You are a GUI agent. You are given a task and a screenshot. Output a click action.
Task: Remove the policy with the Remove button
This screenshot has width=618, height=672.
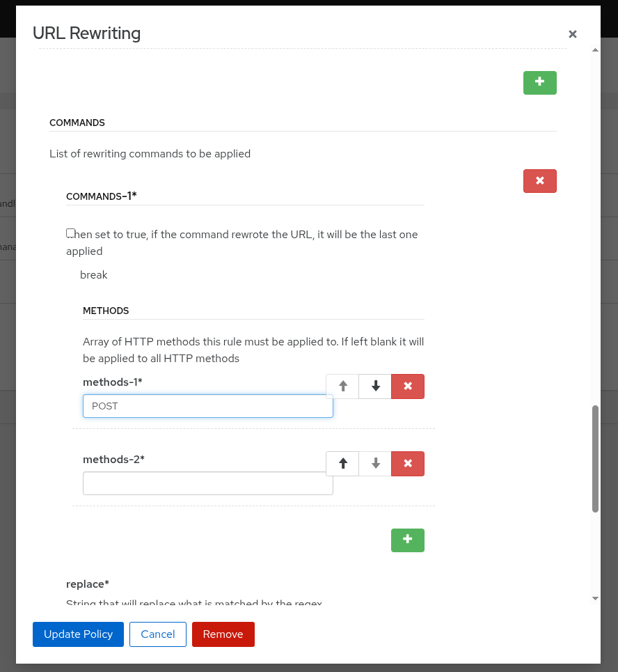(x=223, y=634)
